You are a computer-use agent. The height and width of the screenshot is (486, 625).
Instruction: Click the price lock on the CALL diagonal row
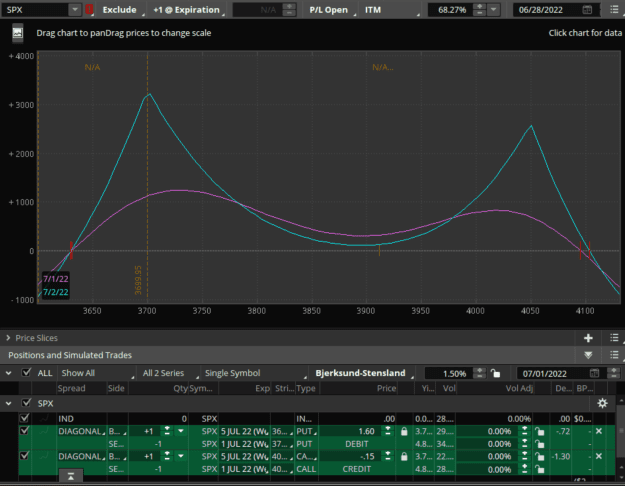pos(404,456)
